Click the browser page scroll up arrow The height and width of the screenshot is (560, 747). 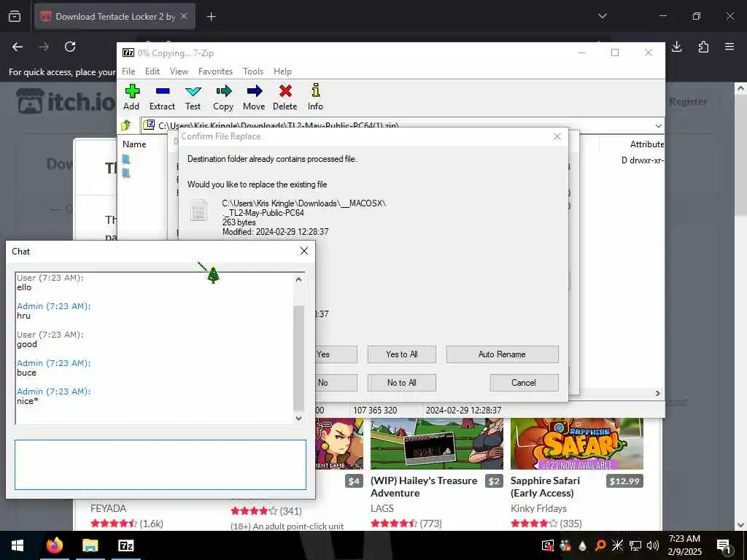(x=740, y=88)
